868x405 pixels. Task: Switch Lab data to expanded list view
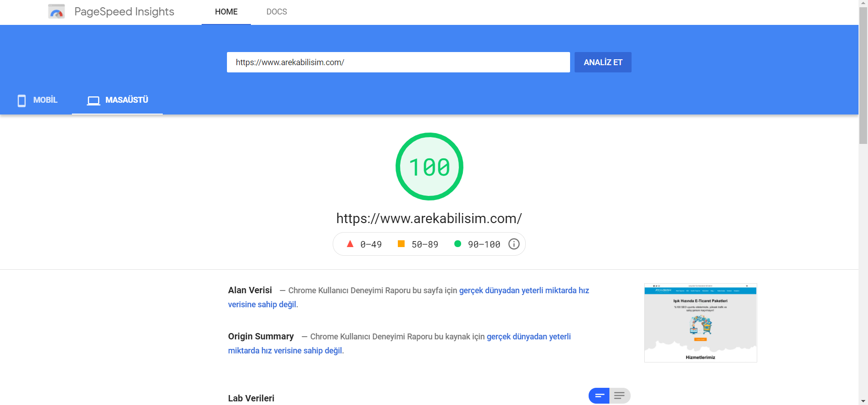click(619, 395)
